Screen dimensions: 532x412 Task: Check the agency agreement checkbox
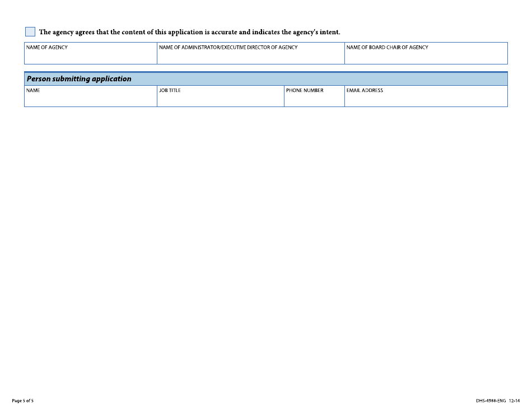coord(30,31)
